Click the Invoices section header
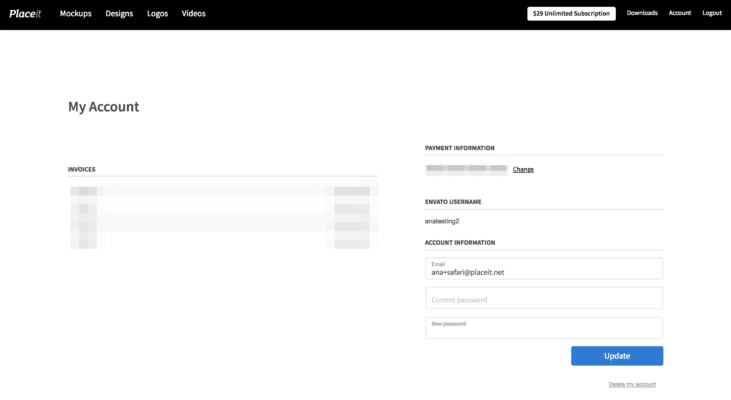 [82, 169]
